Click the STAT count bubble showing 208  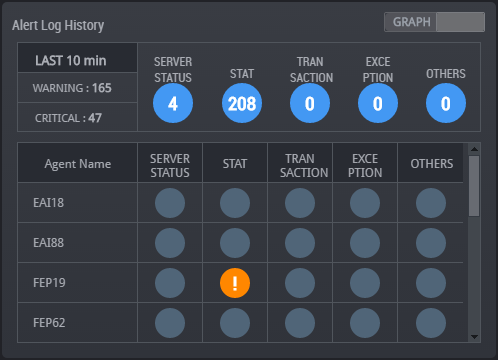point(242,103)
